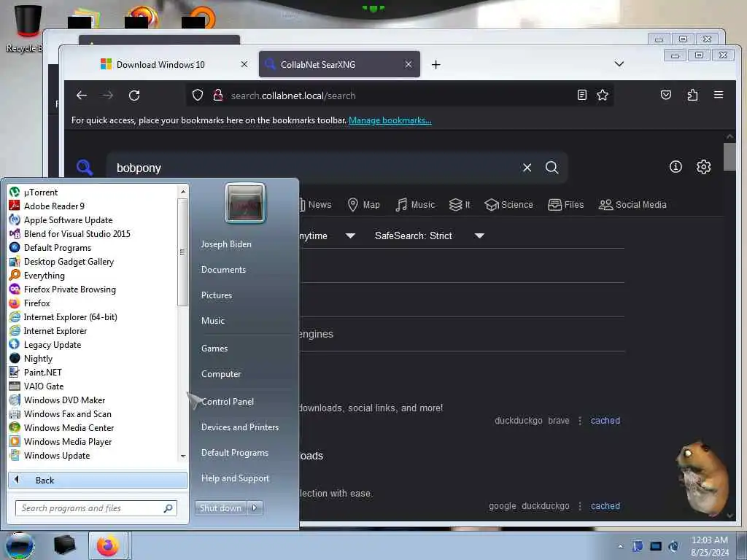
Task: Open the SearXNG about info icon
Action: coord(676,167)
